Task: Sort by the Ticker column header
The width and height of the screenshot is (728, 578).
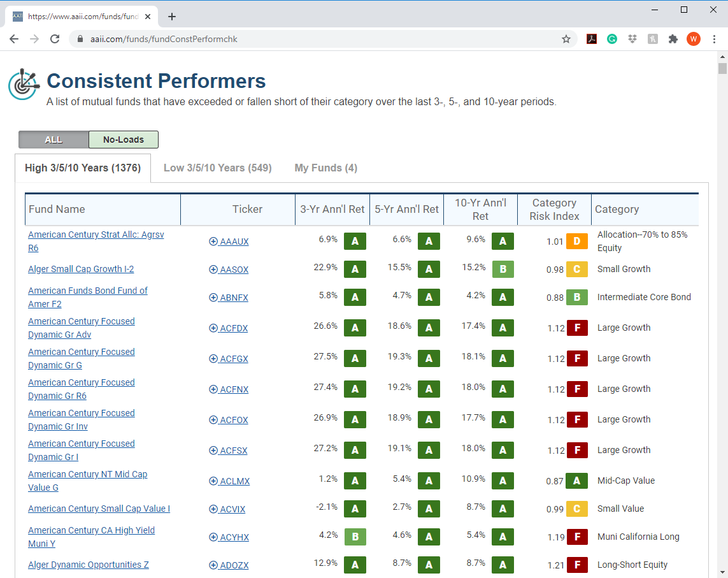Action: [238, 209]
